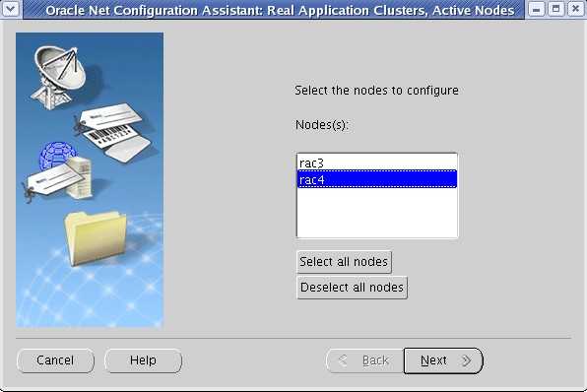Open the window menu in title bar
Image resolution: width=587 pixels, height=392 pixels.
click(10, 9)
